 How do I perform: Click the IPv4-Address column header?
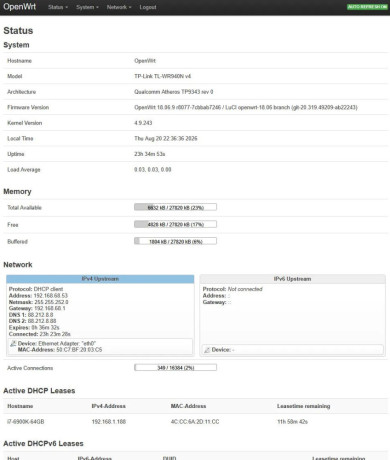pos(109,406)
